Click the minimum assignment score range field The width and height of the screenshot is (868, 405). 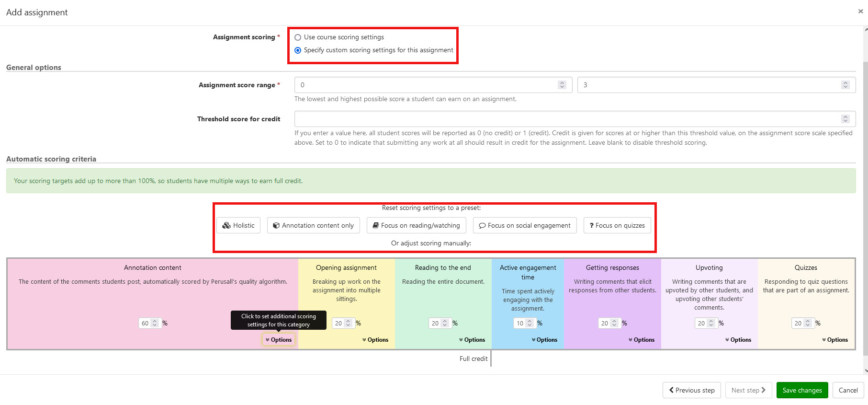(x=433, y=85)
